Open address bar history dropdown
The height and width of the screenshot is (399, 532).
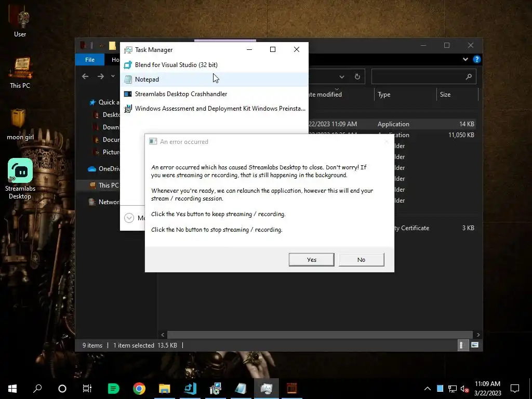[x=342, y=77]
